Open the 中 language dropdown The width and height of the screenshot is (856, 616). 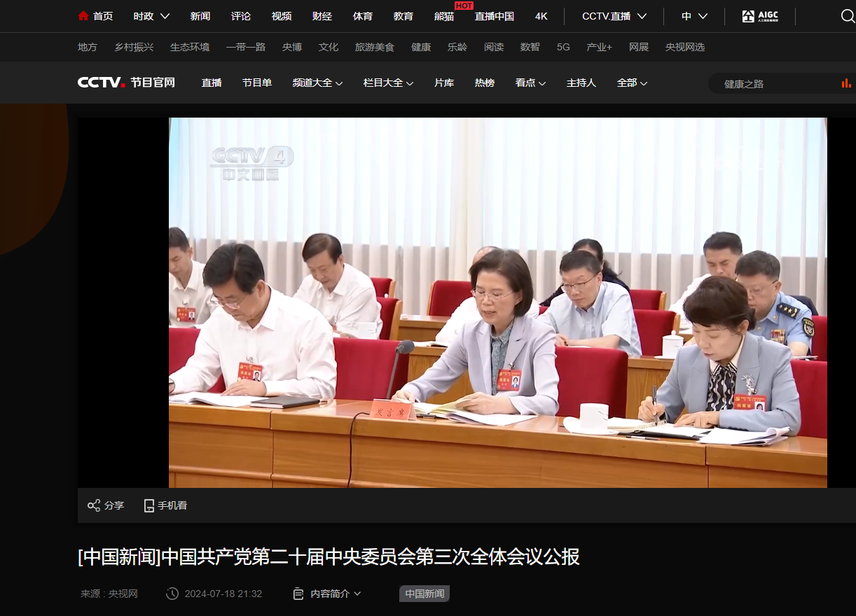694,16
